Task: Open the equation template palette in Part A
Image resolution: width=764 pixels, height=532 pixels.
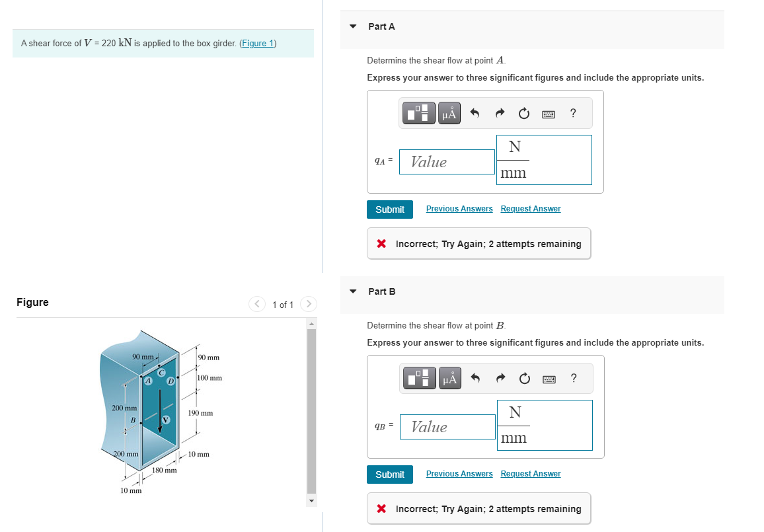Action: tap(419, 112)
